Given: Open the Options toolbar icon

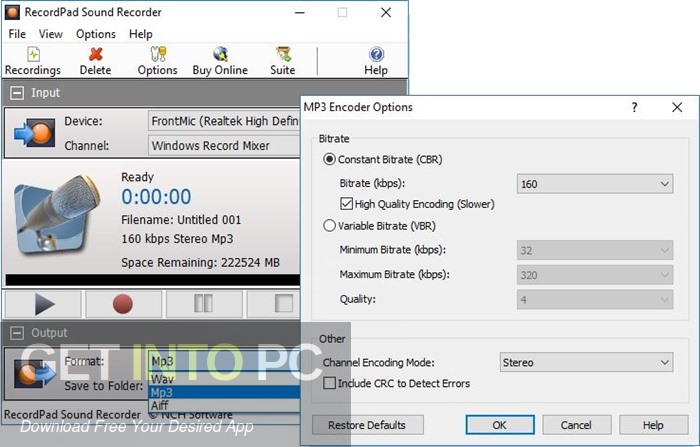Looking at the screenshot, I should (157, 61).
